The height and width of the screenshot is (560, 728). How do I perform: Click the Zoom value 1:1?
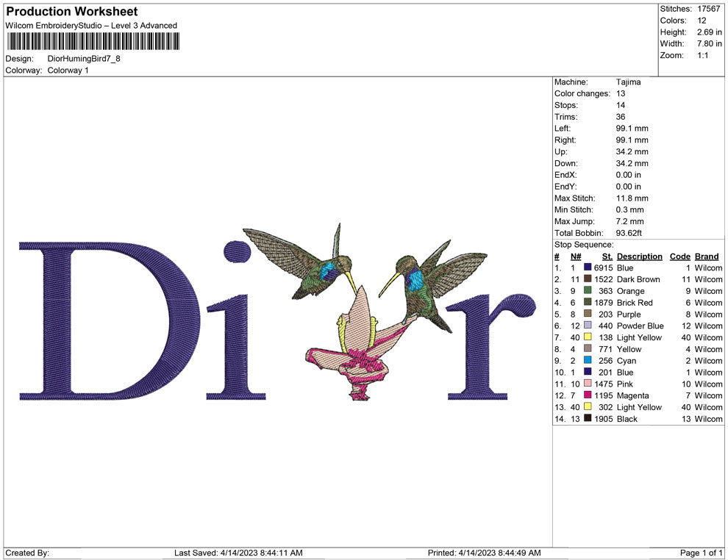click(703, 55)
